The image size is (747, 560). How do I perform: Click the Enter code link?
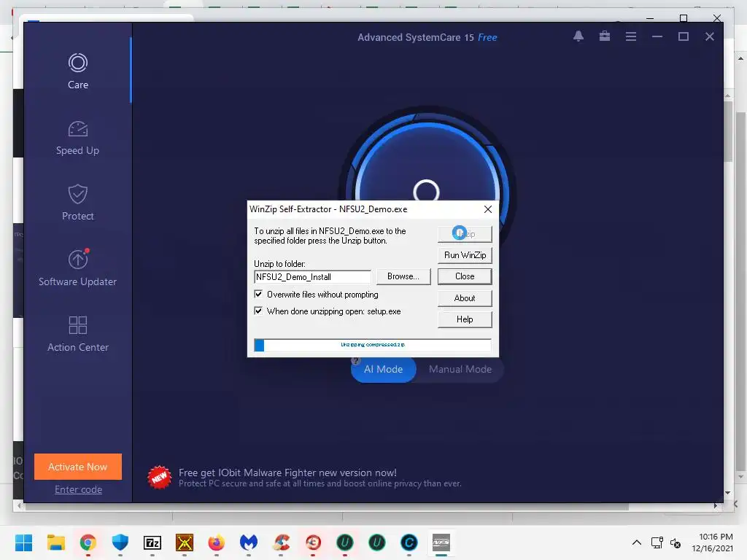coord(78,489)
